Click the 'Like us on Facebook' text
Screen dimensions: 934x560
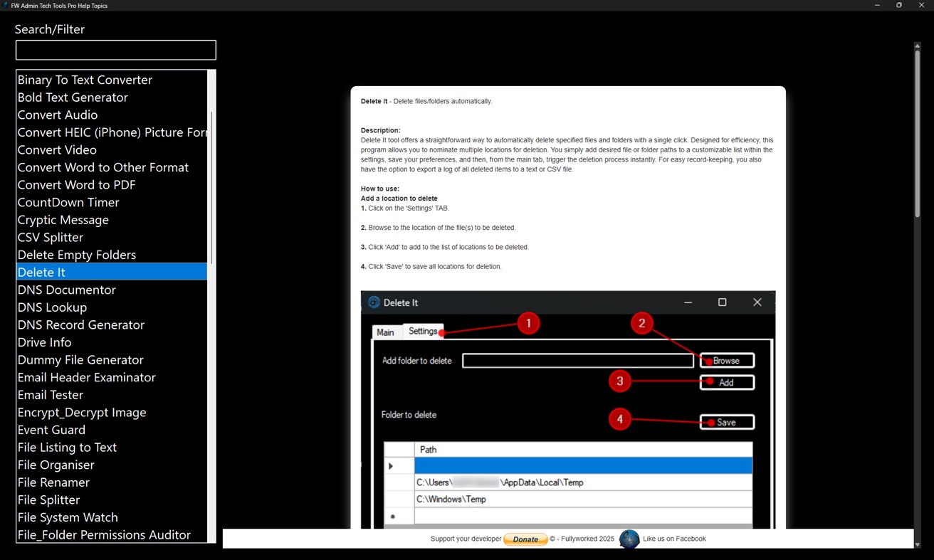coord(673,539)
